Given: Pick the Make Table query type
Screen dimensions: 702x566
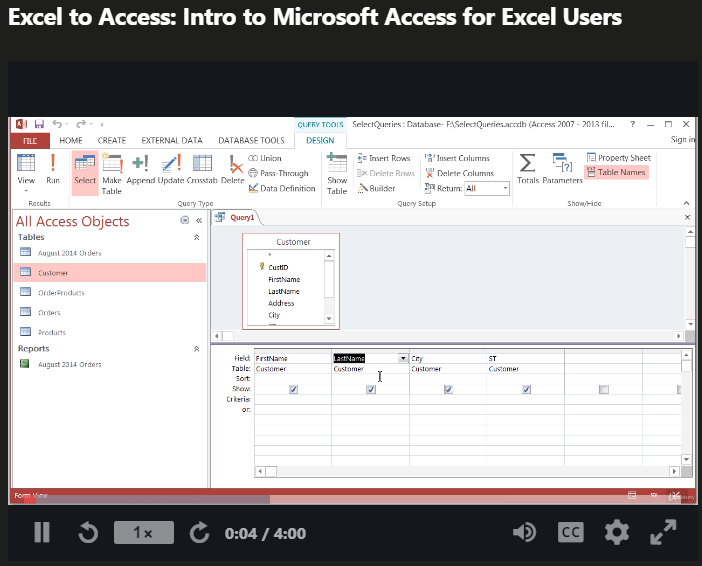Looking at the screenshot, I should [112, 174].
